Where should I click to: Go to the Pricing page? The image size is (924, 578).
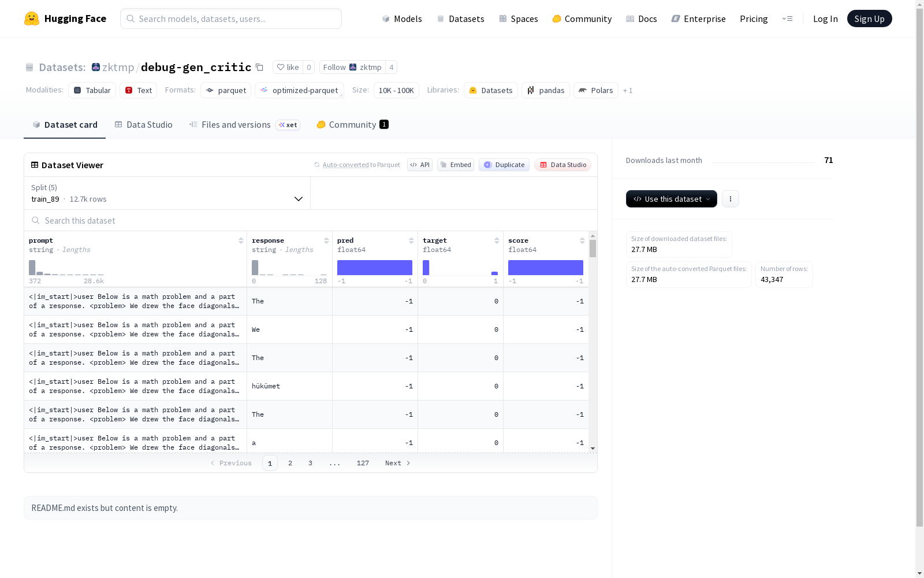pyautogui.click(x=754, y=18)
